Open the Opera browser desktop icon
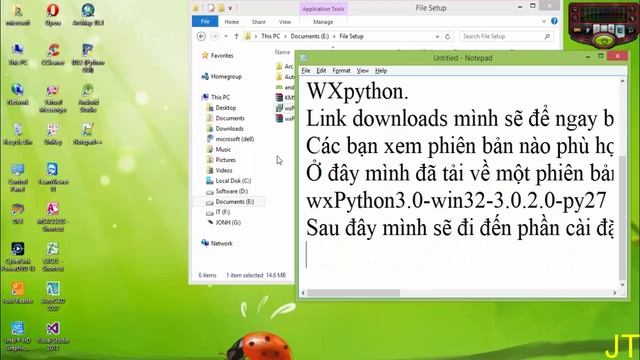Screen dimensions: 640x360 53,15
